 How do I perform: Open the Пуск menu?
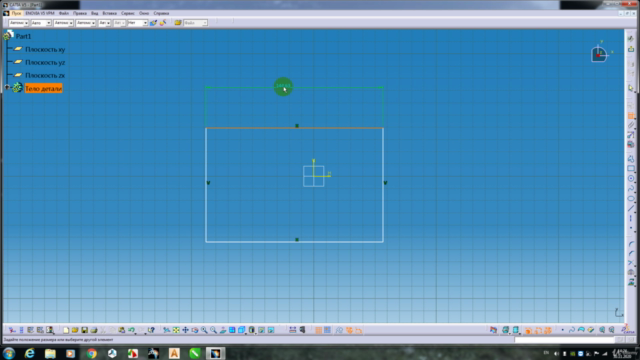16,13
